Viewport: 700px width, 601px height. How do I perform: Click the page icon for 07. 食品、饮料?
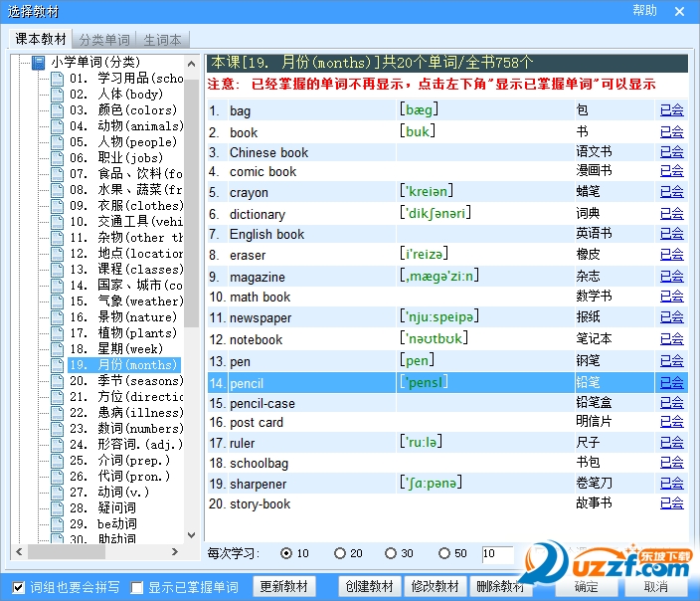pyautogui.click(x=57, y=174)
